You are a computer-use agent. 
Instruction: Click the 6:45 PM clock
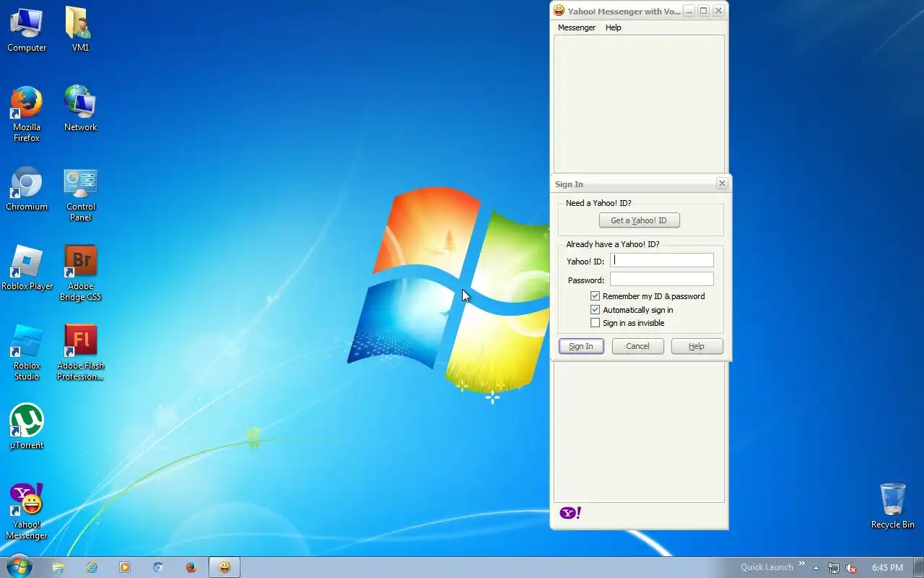pos(887,568)
